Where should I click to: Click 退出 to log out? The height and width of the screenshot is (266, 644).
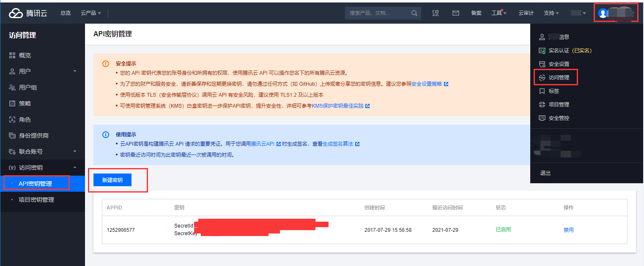click(x=545, y=173)
